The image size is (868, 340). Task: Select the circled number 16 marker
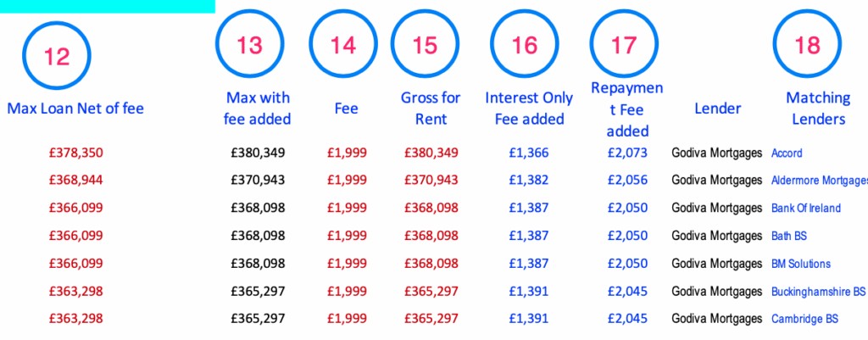[x=525, y=46]
